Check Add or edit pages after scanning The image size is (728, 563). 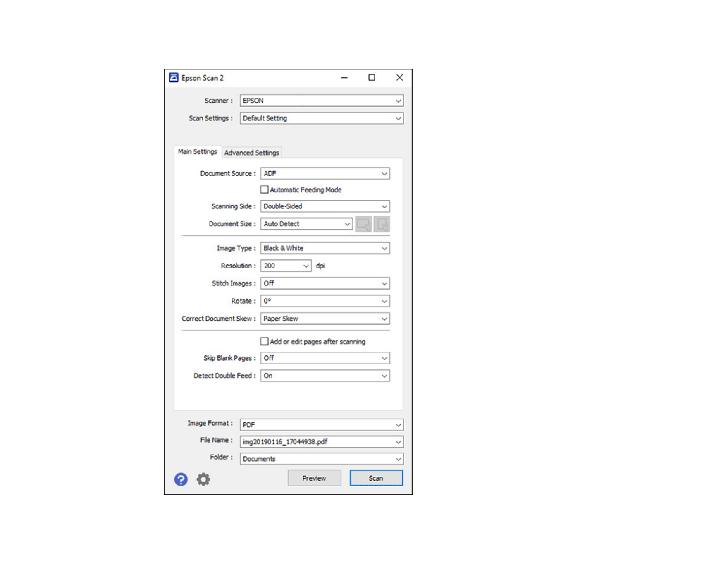pos(265,341)
